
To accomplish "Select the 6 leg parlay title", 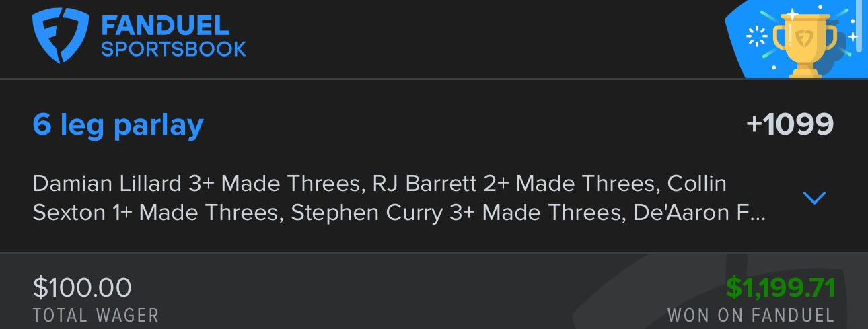I will tap(118, 125).
